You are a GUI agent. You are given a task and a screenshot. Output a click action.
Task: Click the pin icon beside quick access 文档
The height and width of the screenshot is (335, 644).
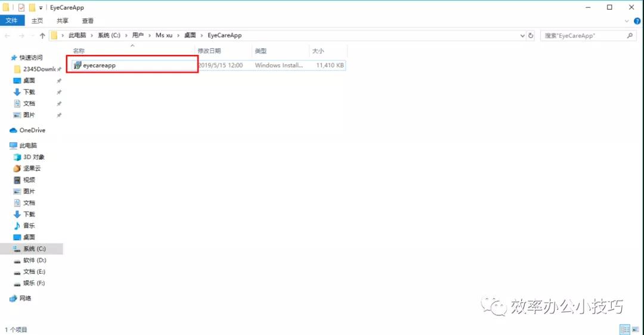pyautogui.click(x=59, y=104)
